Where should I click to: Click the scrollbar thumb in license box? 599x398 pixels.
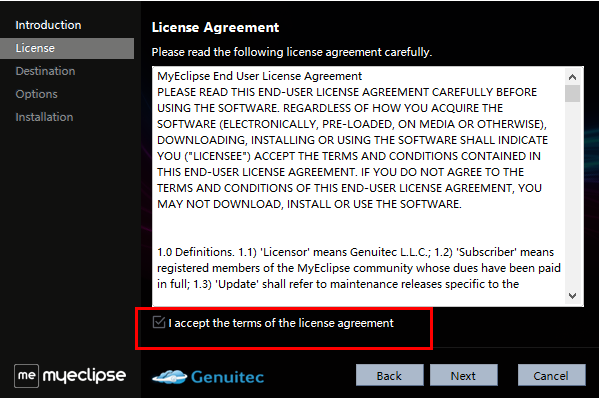(572, 94)
